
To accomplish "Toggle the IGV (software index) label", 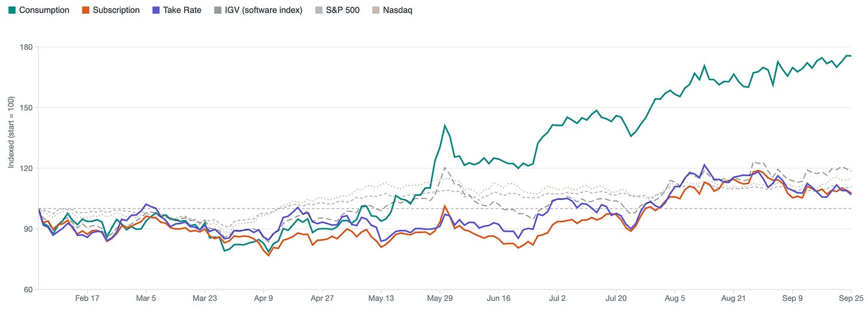I will (x=264, y=10).
